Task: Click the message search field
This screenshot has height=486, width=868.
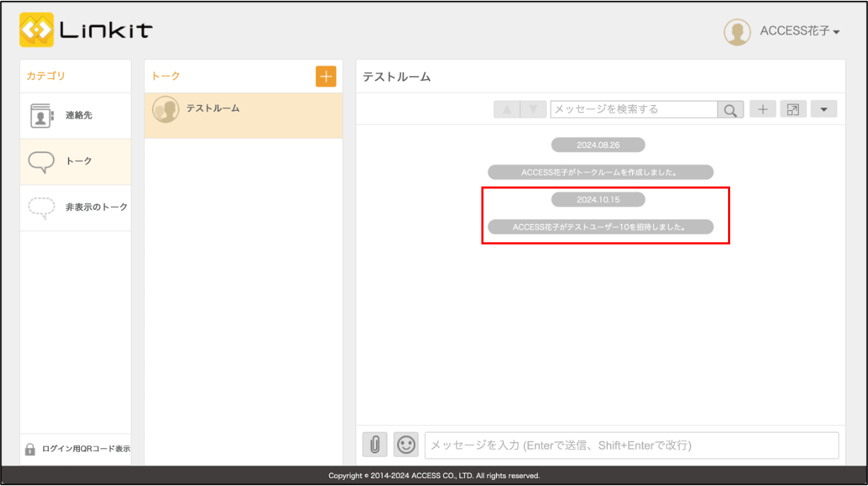Action: click(x=633, y=109)
